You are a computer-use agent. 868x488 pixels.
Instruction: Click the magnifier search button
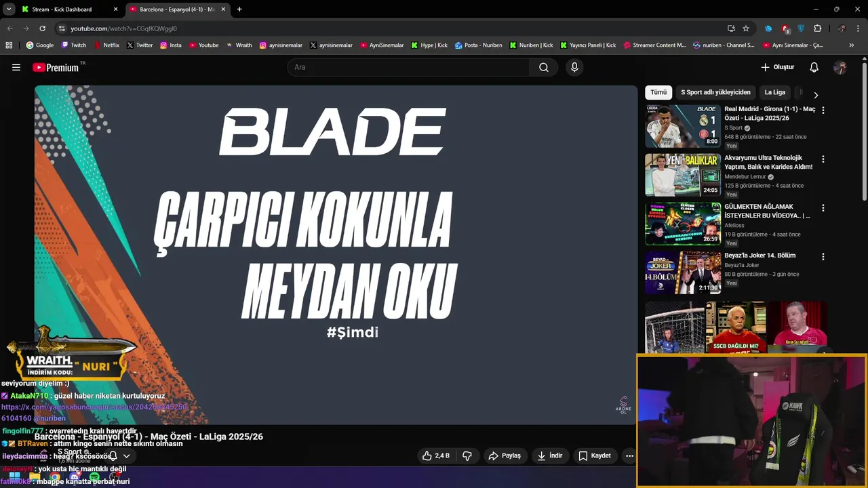pos(544,67)
